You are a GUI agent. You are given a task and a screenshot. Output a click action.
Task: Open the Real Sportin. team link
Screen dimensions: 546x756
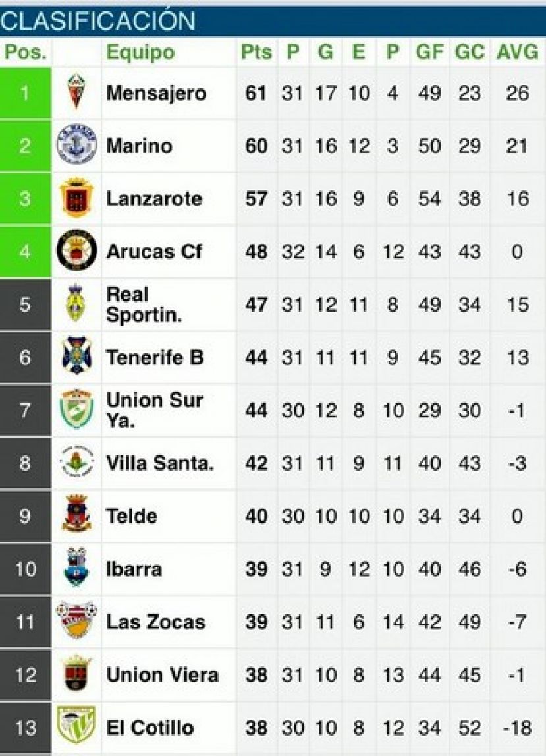click(144, 305)
